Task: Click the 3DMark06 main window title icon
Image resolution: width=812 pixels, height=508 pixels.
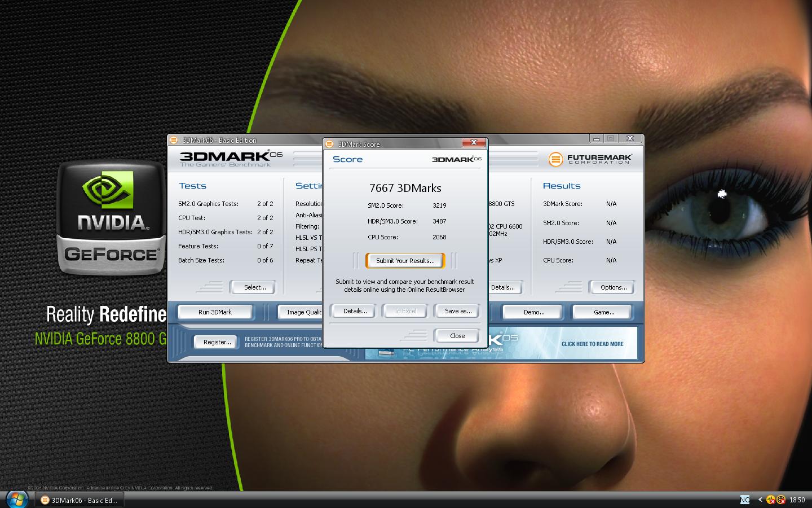Action: pos(174,140)
